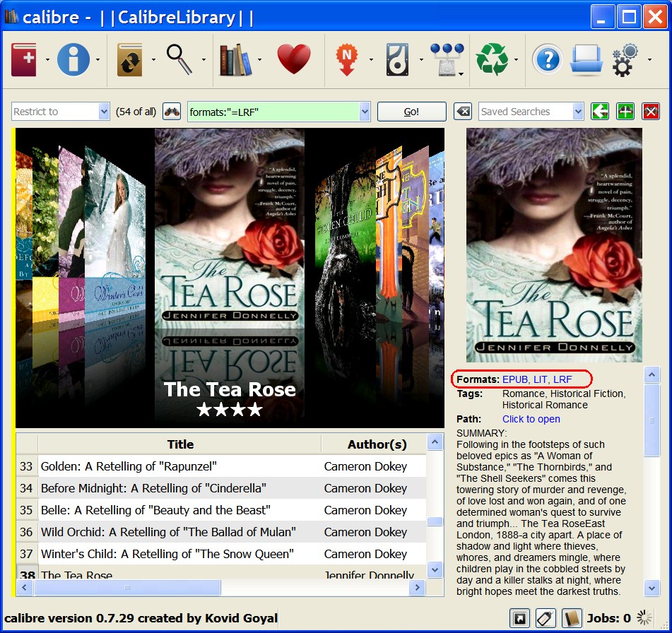Click the Add books red book icon
Screen dimensions: 672x633
24,59
